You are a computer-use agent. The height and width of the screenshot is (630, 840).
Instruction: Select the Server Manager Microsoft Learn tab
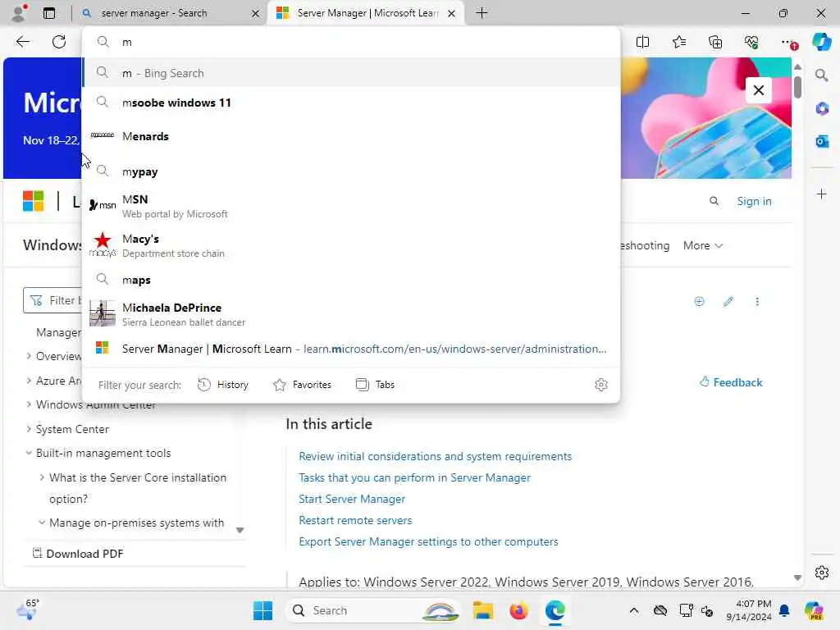click(367, 13)
